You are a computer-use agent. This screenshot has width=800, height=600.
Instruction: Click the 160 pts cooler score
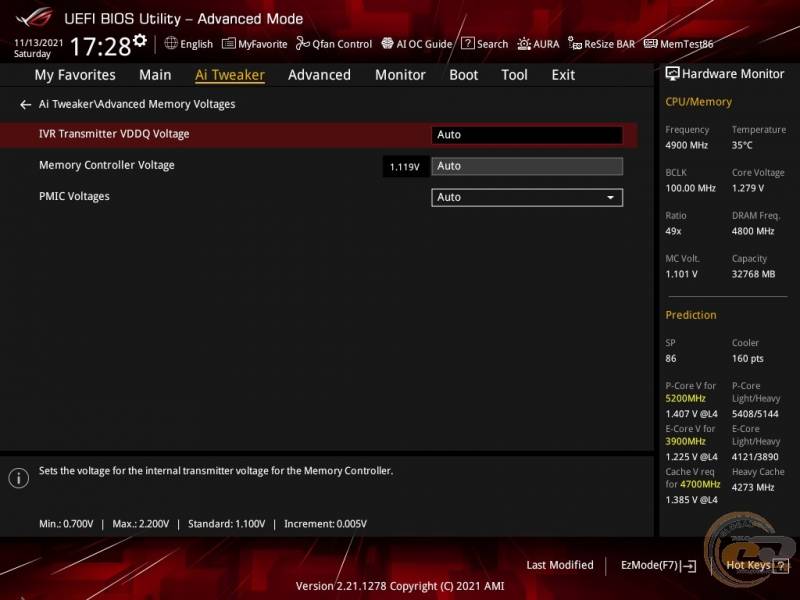[x=748, y=359]
